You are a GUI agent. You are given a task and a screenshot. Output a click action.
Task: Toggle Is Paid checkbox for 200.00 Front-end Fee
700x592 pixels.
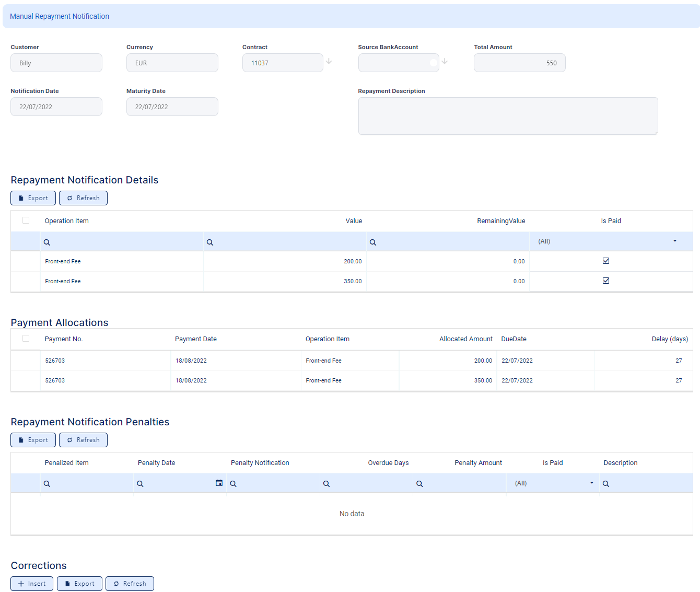pos(606,261)
